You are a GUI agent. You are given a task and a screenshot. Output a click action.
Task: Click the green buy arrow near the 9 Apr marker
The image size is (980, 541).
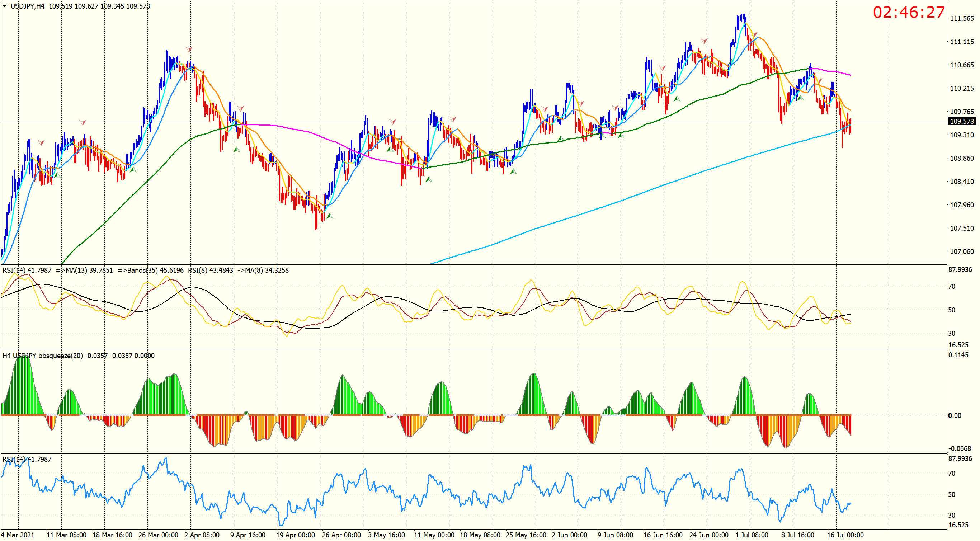point(236,150)
